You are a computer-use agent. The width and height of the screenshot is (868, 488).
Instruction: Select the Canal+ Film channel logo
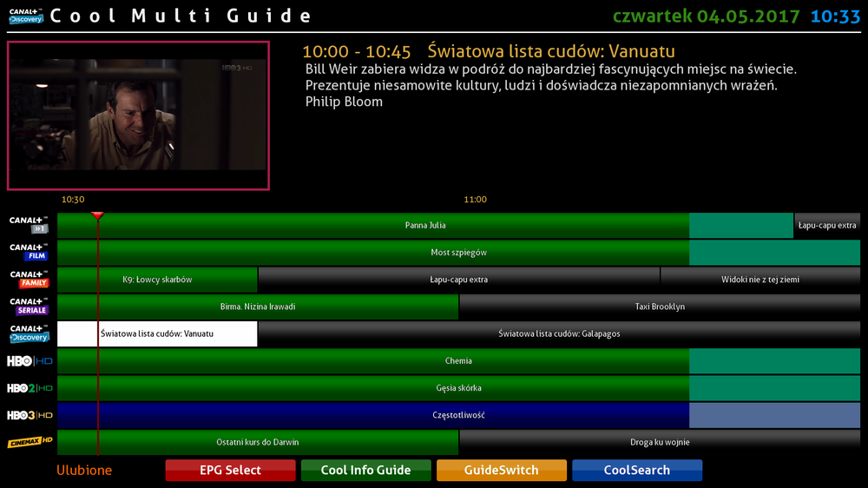29,252
